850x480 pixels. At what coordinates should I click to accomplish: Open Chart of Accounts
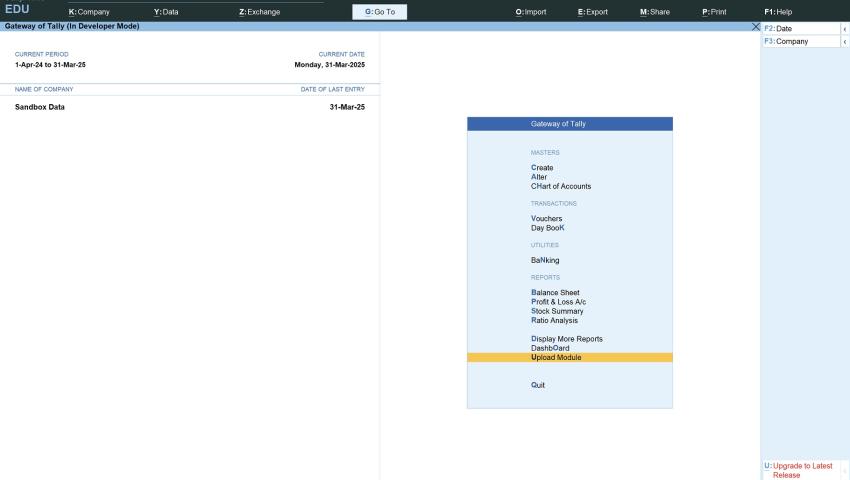click(x=561, y=186)
